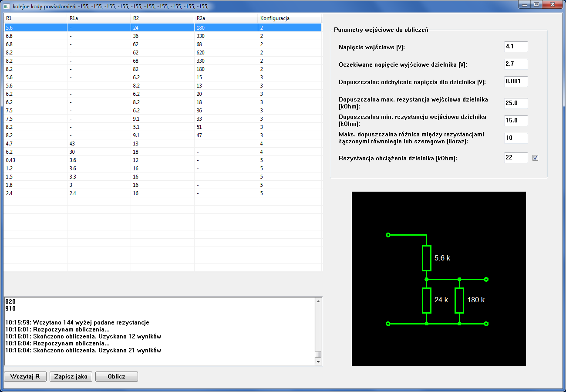Edit Napięcie wejściowe field with 4.1
This screenshot has width=566, height=392.
tap(516, 47)
